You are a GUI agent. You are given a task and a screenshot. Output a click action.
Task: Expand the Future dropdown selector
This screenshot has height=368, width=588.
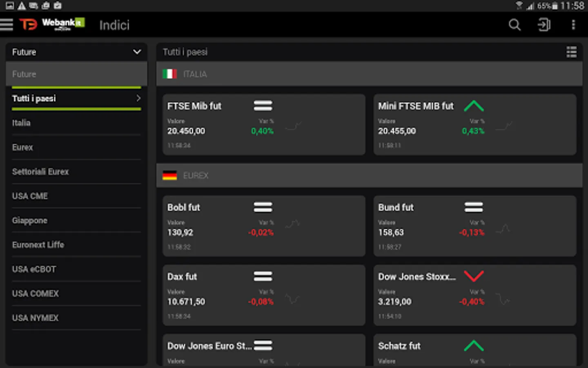click(76, 52)
